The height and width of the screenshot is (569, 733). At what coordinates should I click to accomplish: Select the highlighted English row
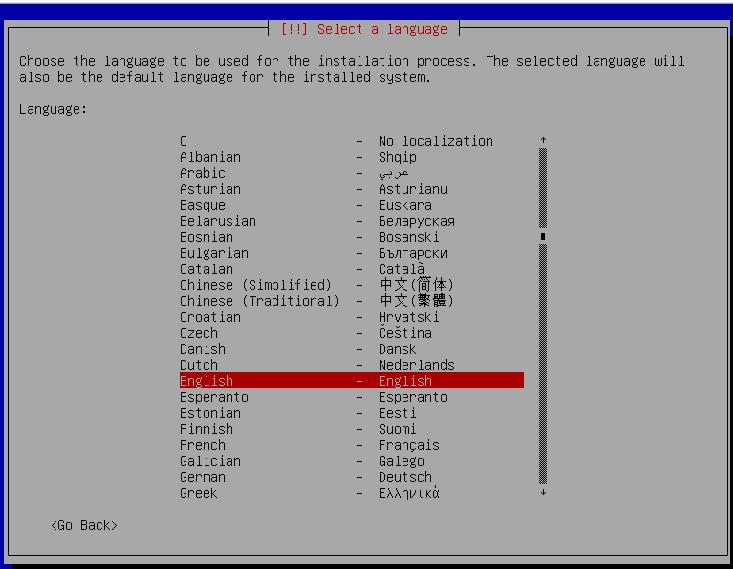(352, 381)
